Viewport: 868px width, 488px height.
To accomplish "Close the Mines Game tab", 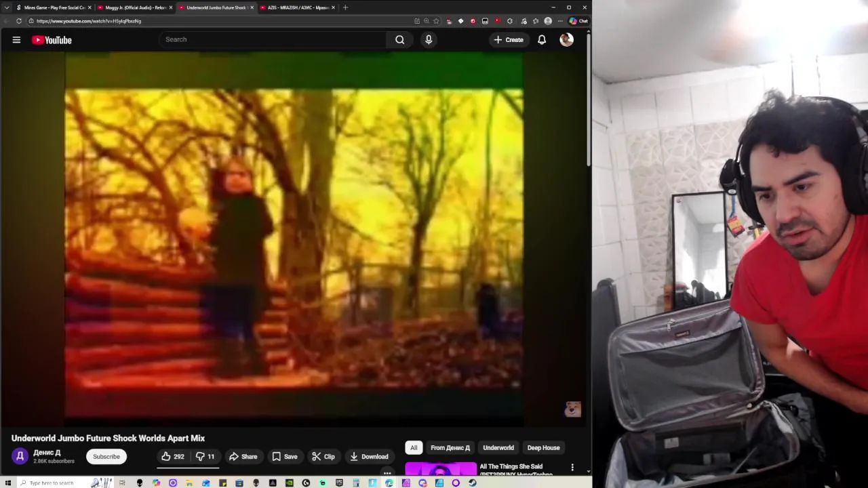I will [x=90, y=7].
